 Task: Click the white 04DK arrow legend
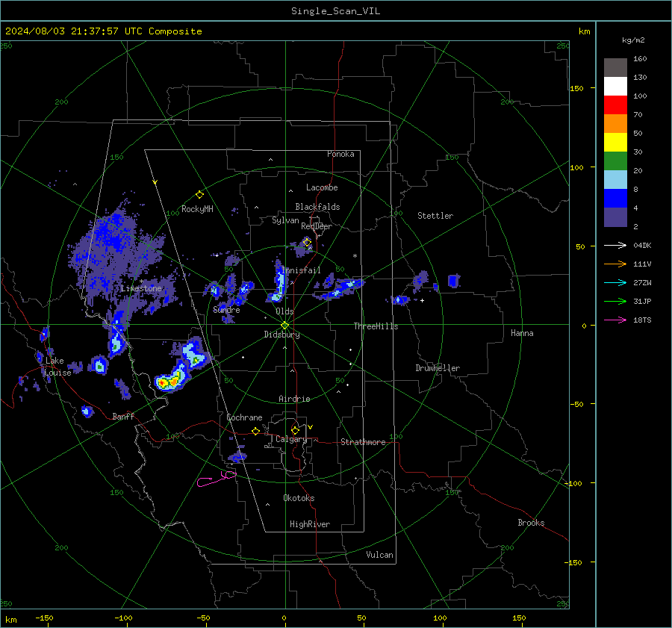(615, 246)
